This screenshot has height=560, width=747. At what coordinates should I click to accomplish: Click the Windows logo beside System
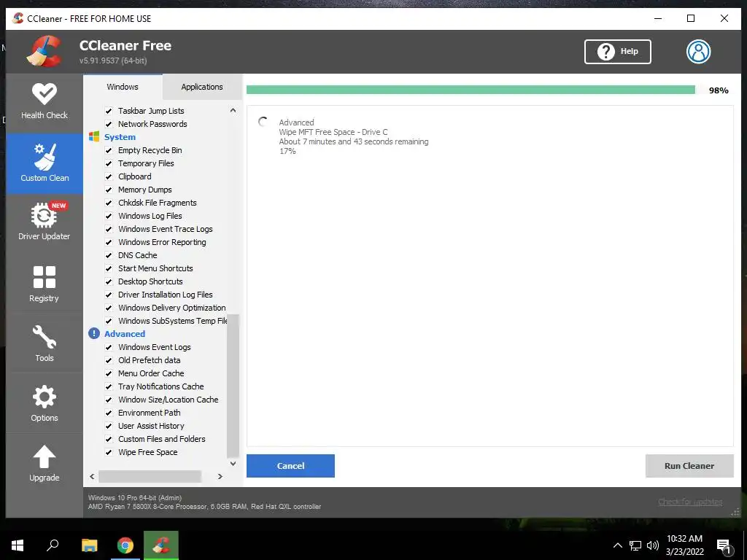[94, 136]
